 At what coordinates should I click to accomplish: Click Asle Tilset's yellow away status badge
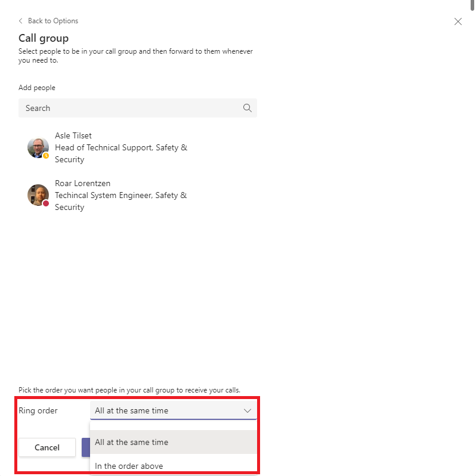pyautogui.click(x=46, y=155)
